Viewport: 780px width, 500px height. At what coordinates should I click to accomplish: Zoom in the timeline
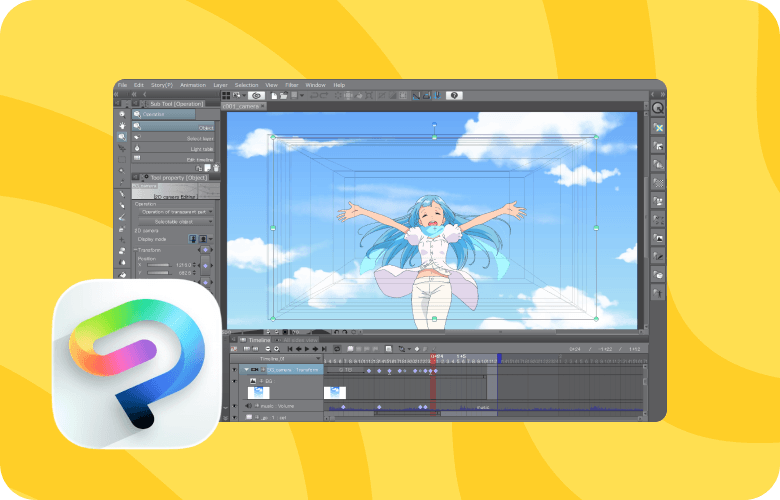(277, 349)
